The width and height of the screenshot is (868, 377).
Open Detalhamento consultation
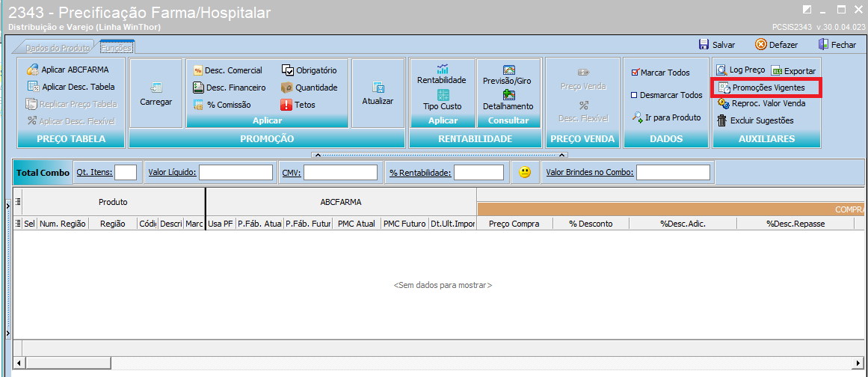(508, 100)
